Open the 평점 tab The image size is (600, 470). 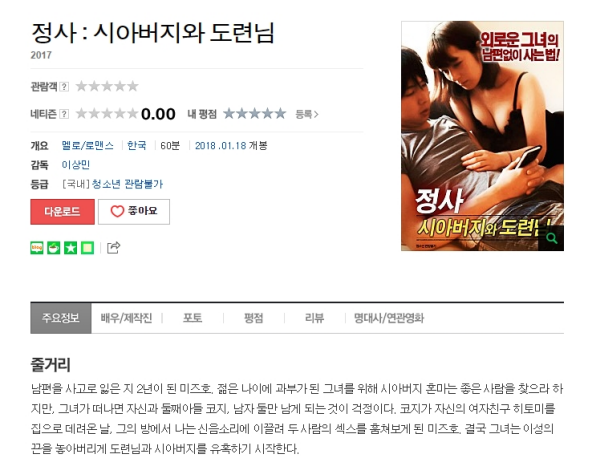tap(254, 318)
